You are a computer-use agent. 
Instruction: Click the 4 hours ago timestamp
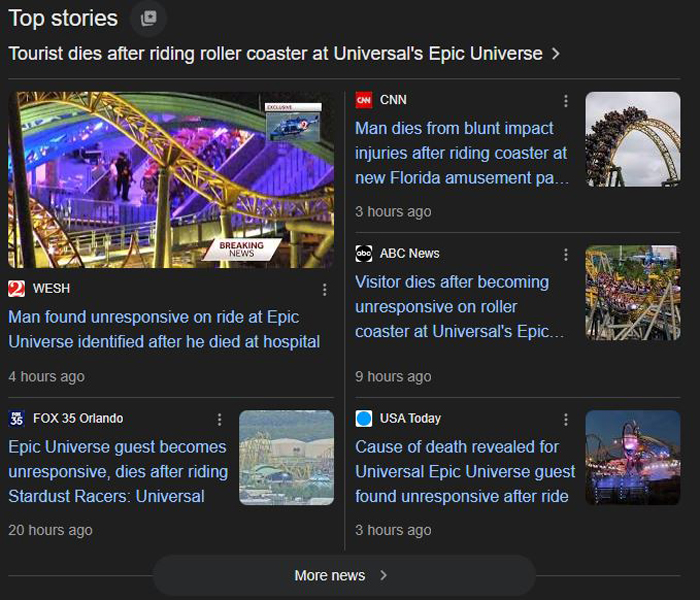pyautogui.click(x=46, y=377)
